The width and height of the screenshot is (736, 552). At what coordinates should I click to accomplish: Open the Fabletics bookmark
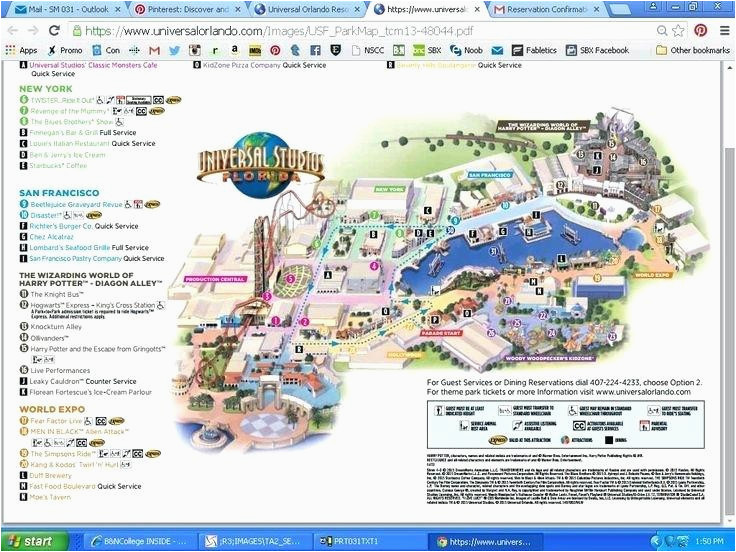(534, 50)
